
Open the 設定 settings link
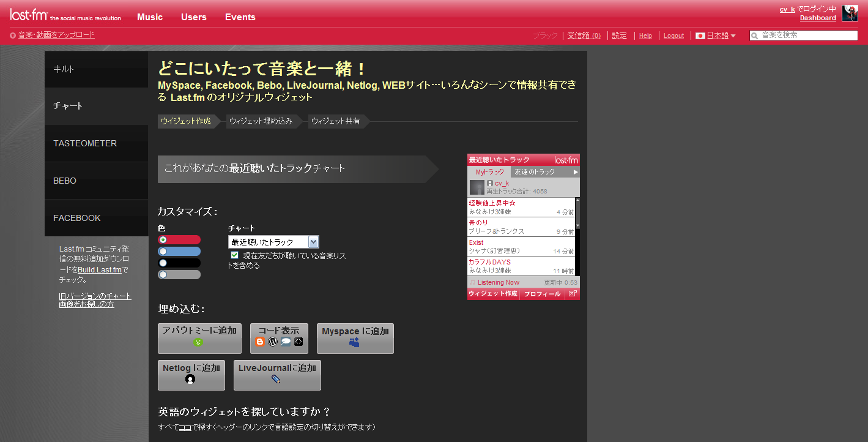(x=620, y=36)
